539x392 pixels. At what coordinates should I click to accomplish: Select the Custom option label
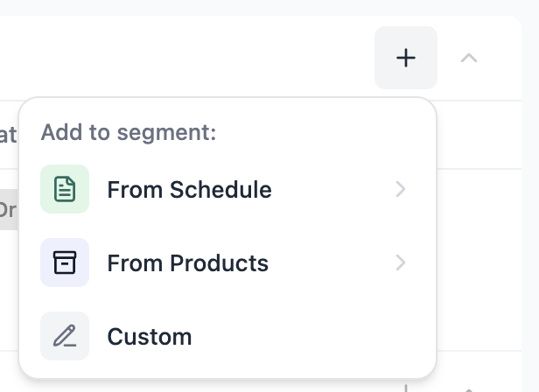click(150, 337)
